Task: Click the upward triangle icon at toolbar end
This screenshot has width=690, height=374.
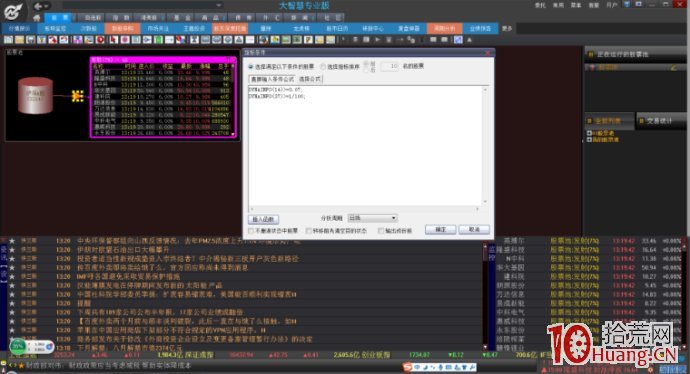Action: pyautogui.click(x=470, y=40)
